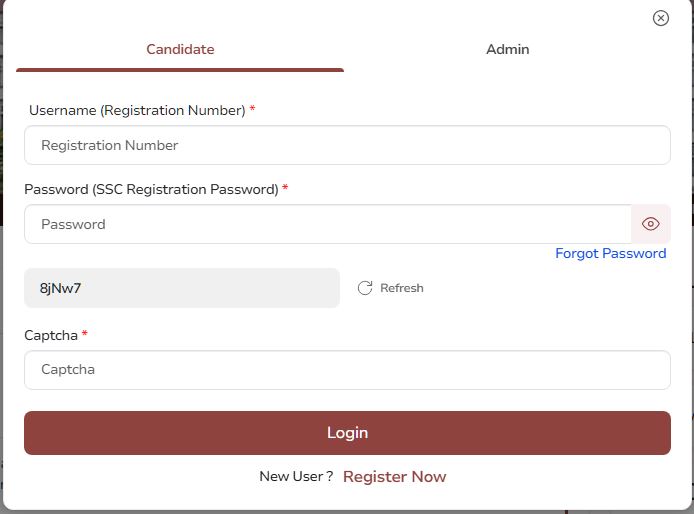Follow the Register Now link
The height and width of the screenshot is (514, 694).
point(394,477)
